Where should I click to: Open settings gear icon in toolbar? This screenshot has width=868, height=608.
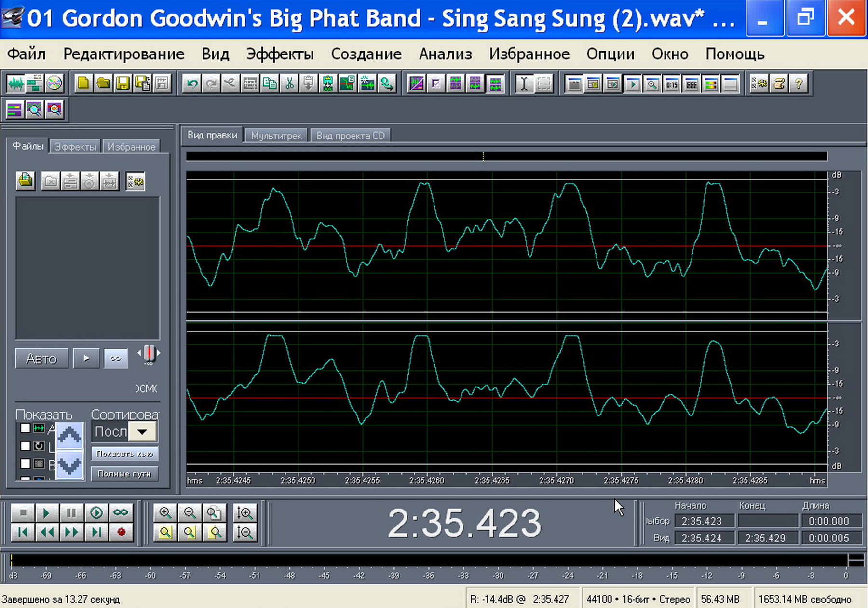pos(759,84)
